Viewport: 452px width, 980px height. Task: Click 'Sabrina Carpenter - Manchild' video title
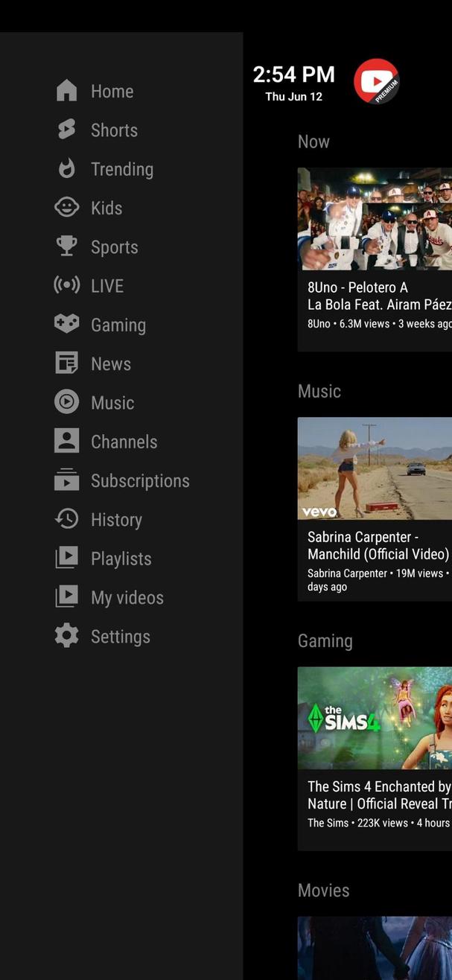point(378,545)
